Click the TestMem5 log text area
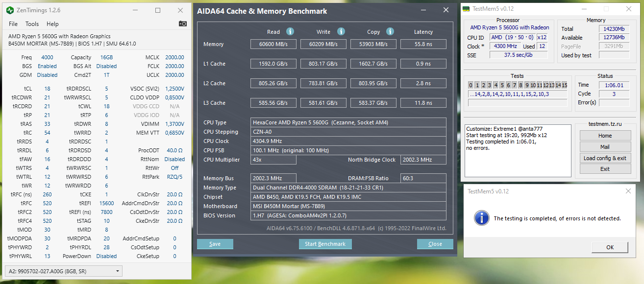The height and width of the screenshot is (284, 644). (x=518, y=151)
